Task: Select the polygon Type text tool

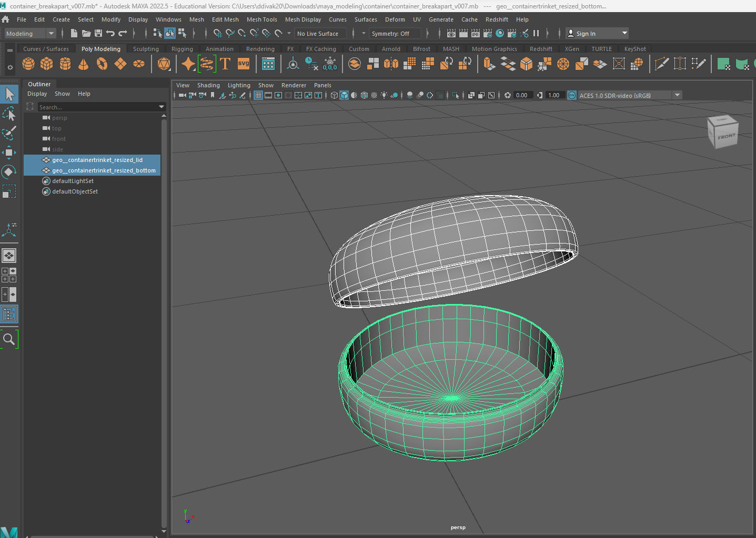Action: click(225, 64)
